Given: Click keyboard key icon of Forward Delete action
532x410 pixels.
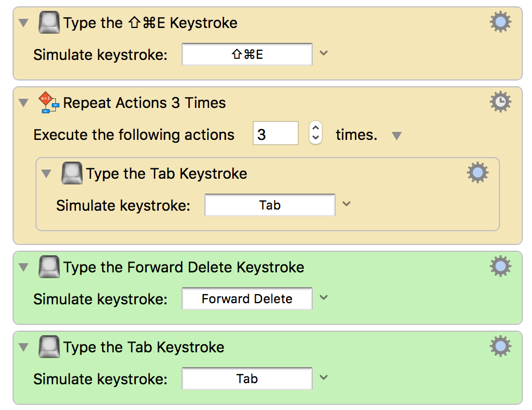Looking at the screenshot, I should (x=49, y=267).
